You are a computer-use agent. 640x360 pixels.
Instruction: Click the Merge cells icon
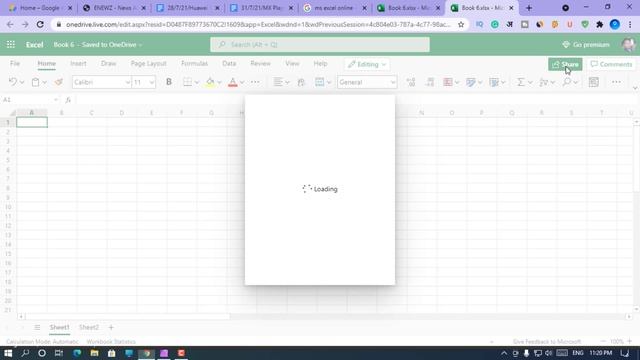[x=320, y=82]
